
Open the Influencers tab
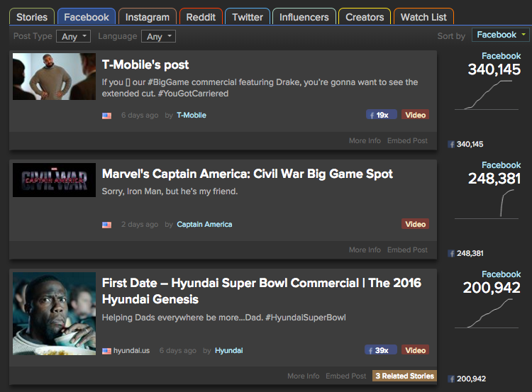click(304, 17)
